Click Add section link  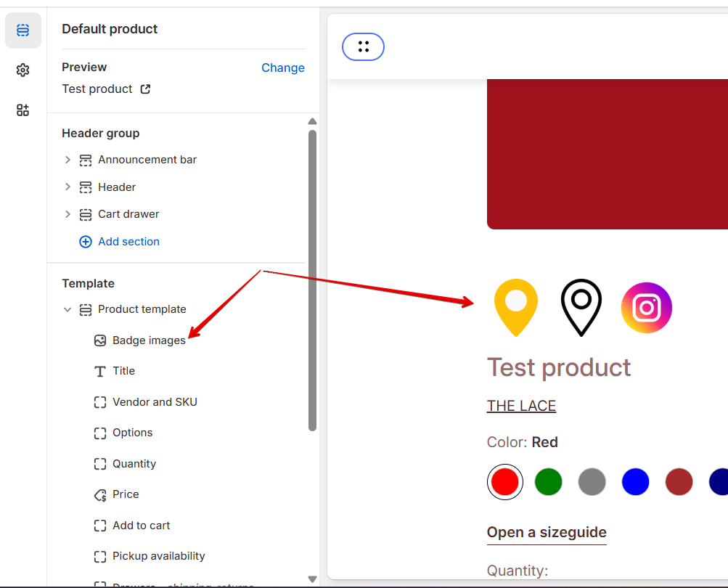(x=128, y=242)
